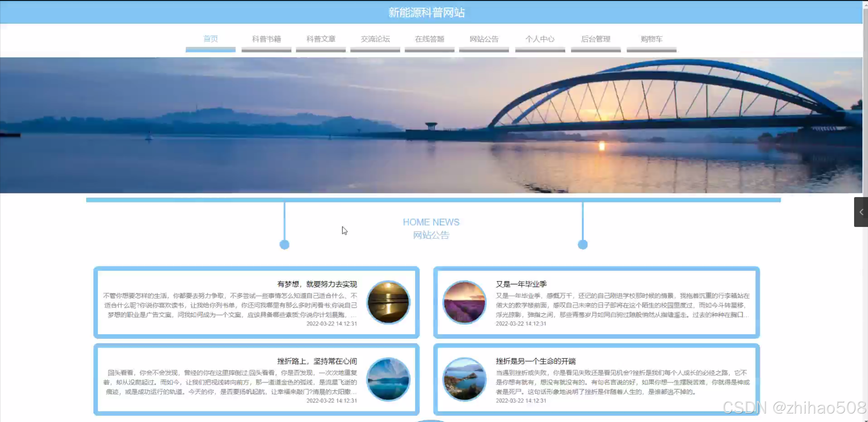Open article 挫折是另一个生命的开端

coord(536,361)
